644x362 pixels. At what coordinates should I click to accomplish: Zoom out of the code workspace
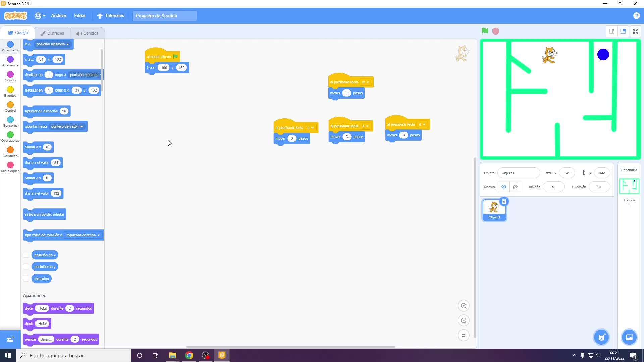click(x=464, y=320)
